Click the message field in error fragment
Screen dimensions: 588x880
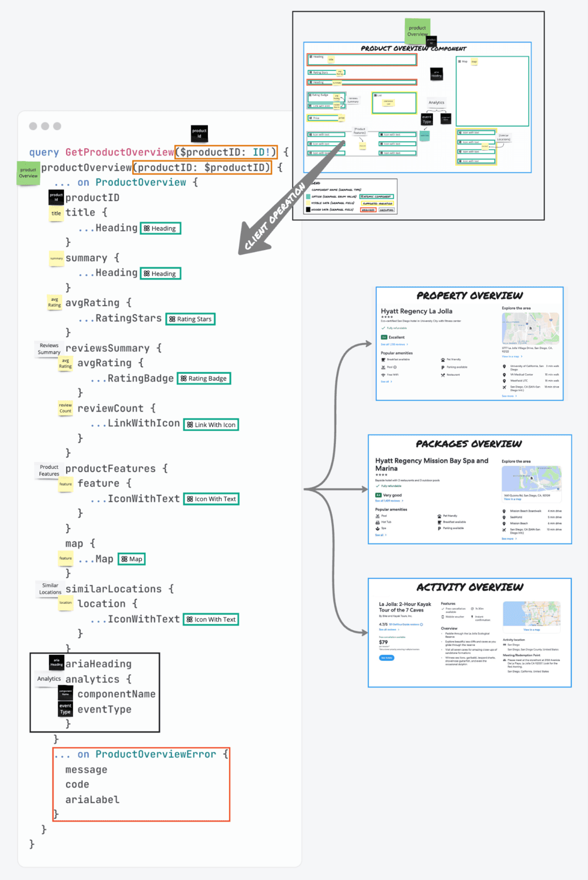86,769
